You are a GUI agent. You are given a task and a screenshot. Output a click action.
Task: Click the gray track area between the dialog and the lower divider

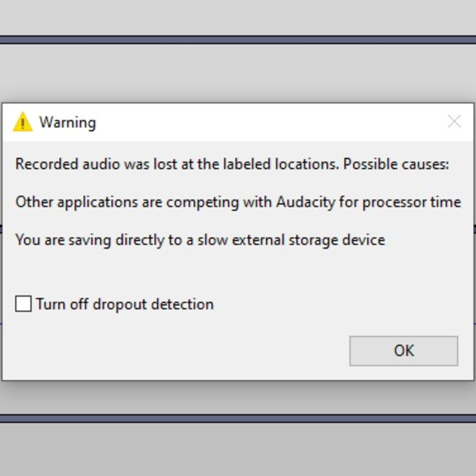pyautogui.click(x=238, y=397)
